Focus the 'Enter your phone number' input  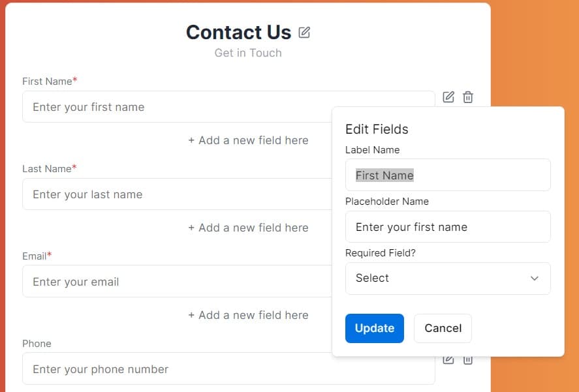(x=228, y=369)
